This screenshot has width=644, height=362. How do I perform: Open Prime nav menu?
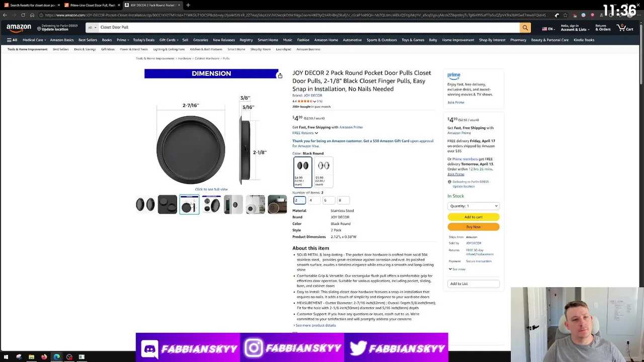123,40
